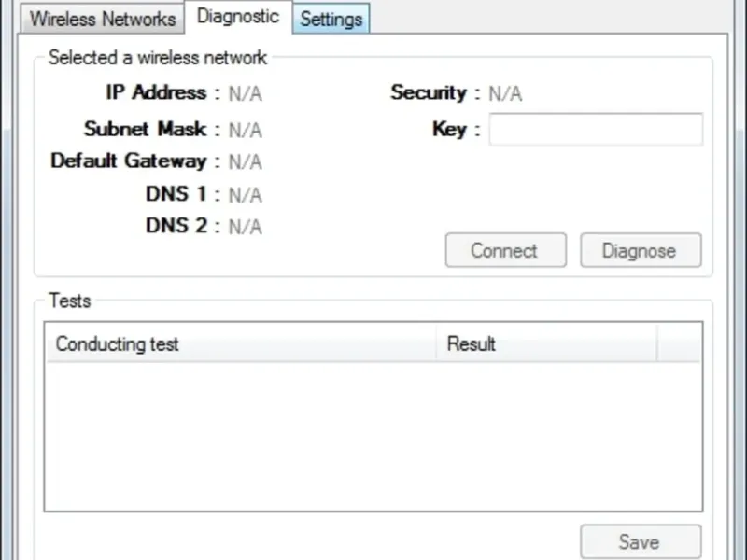This screenshot has height=560, width=747.
Task: Switch to the Wireless Networks tab
Action: 103,19
